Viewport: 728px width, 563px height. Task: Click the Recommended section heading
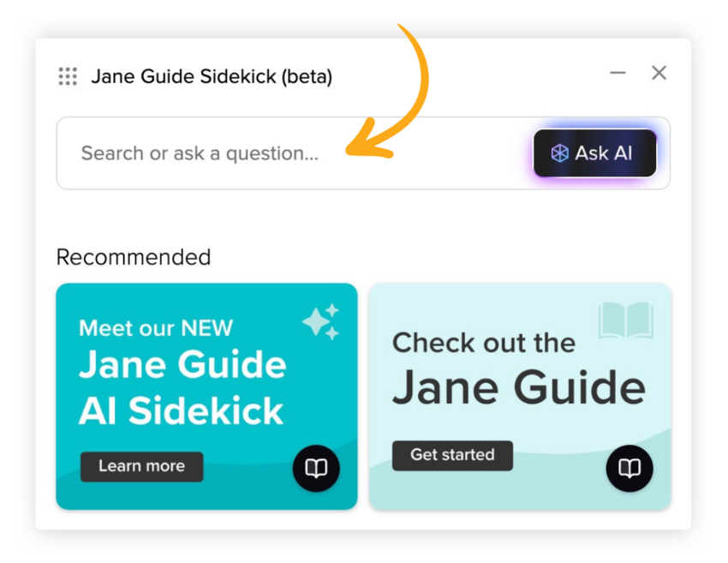click(133, 257)
